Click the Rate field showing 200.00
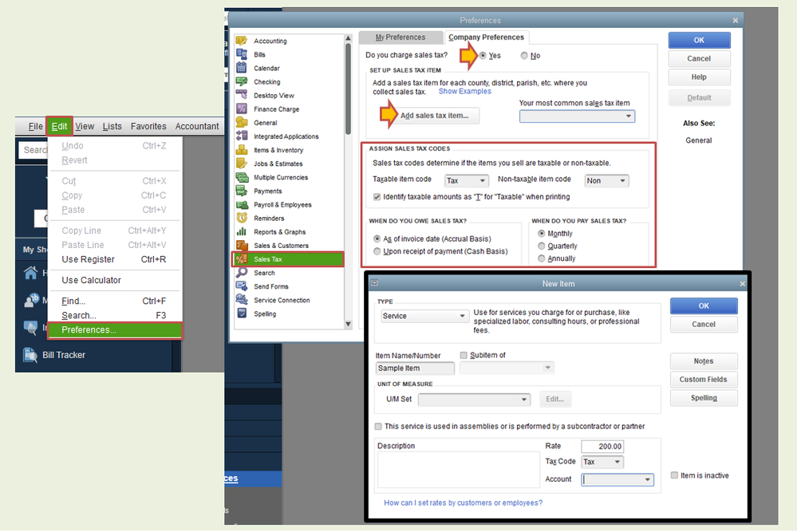Image resolution: width=797 pixels, height=532 pixels. point(602,447)
